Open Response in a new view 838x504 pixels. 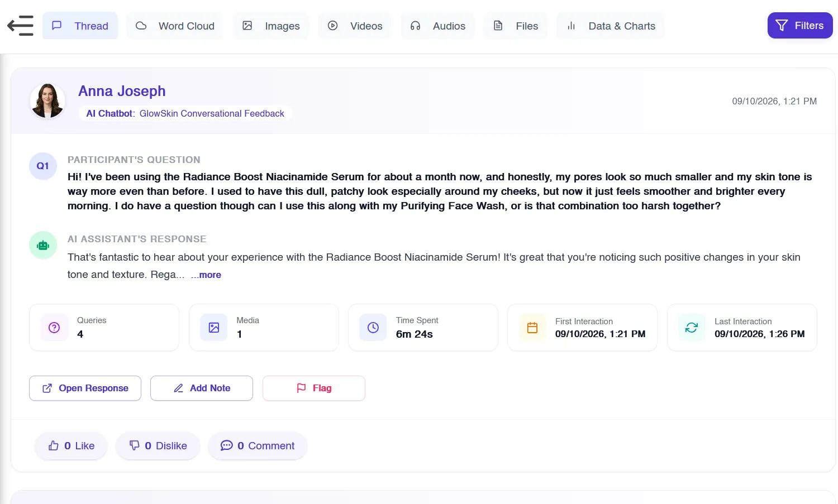(x=85, y=388)
